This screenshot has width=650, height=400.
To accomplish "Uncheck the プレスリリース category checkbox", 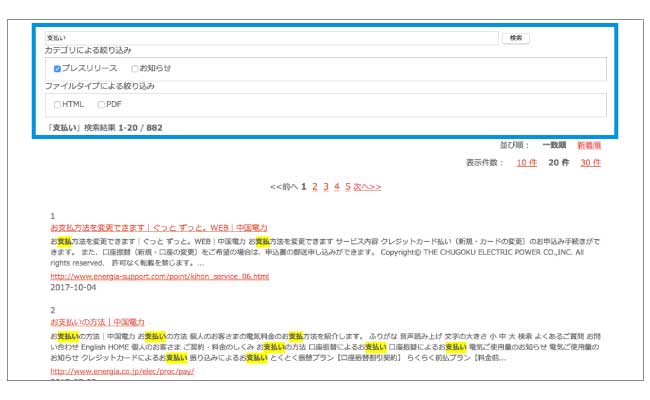I will pyautogui.click(x=58, y=69).
